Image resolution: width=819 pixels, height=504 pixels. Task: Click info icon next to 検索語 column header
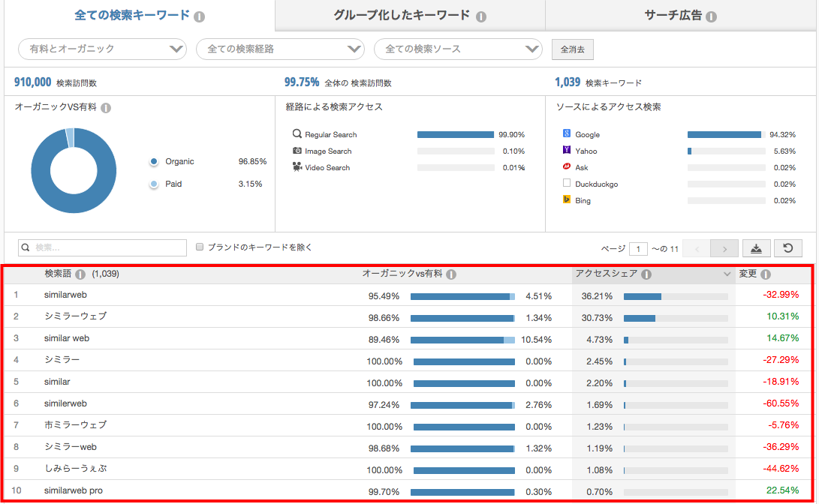(80, 274)
